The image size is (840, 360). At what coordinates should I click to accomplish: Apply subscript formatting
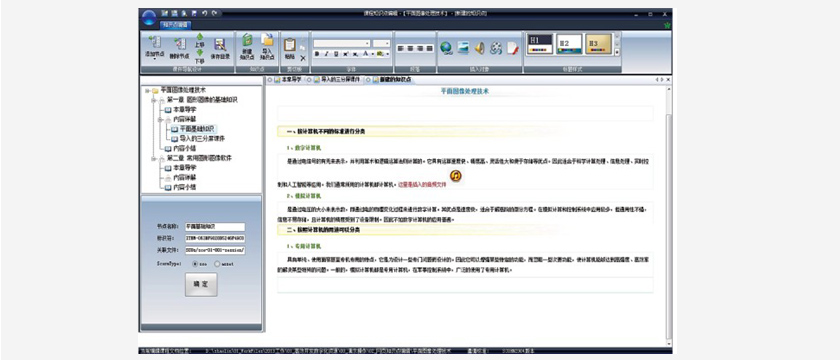(x=355, y=54)
